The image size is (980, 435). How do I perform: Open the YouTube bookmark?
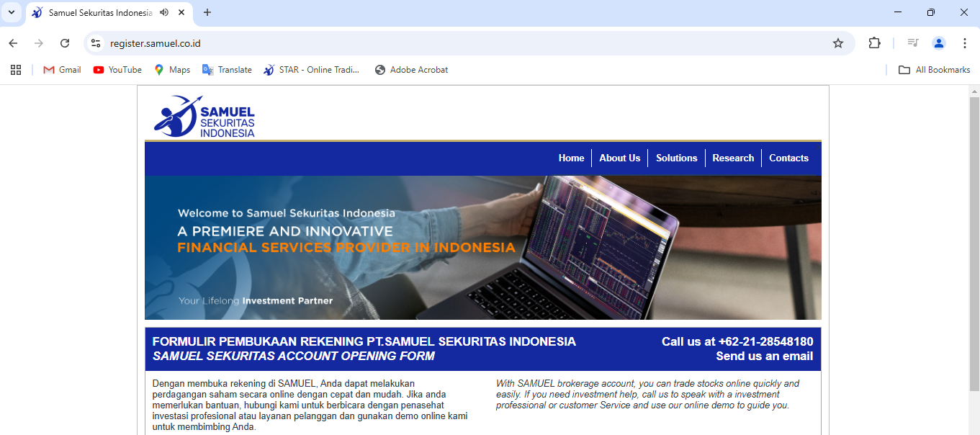click(117, 70)
